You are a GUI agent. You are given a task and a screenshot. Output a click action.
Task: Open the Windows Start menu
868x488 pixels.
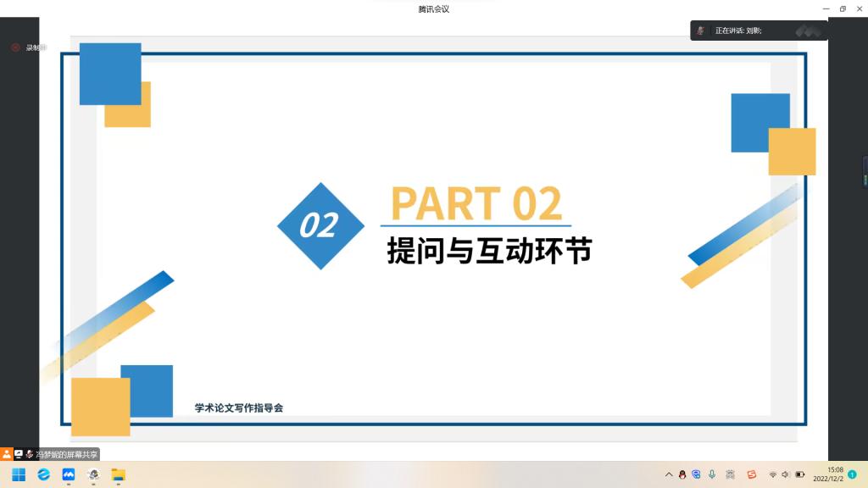click(19, 474)
